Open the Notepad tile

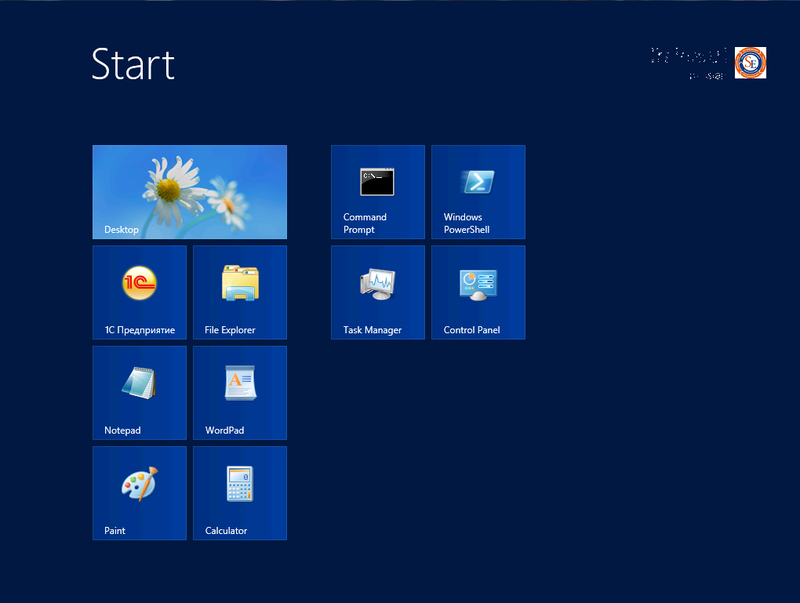tap(139, 393)
